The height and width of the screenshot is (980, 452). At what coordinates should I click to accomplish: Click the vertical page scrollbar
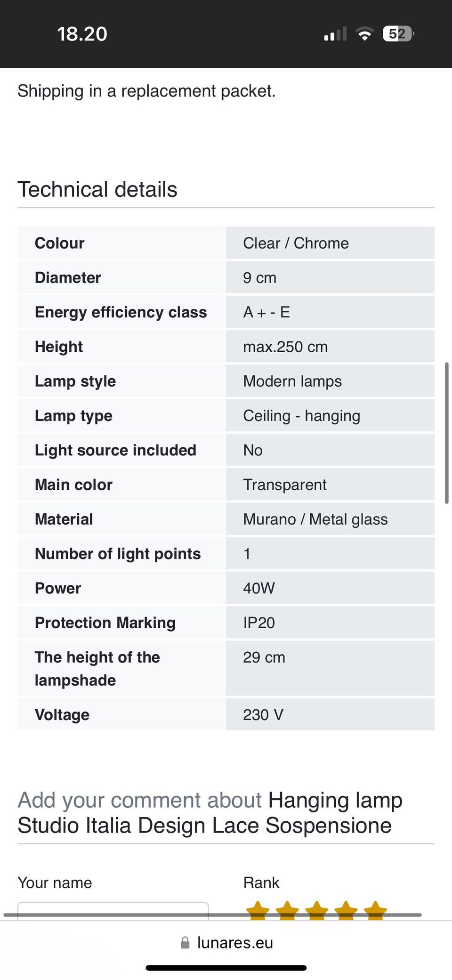pos(446,433)
